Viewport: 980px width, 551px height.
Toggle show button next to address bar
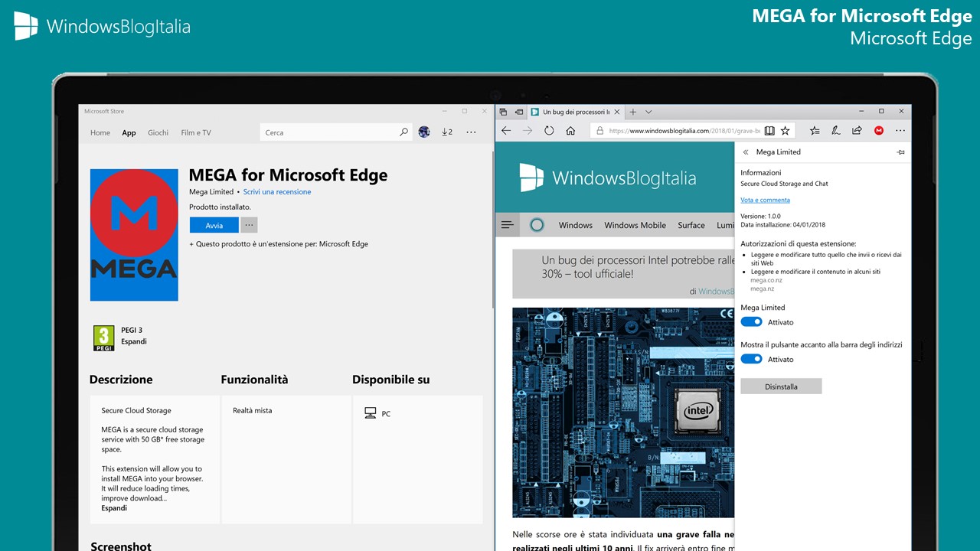click(752, 359)
